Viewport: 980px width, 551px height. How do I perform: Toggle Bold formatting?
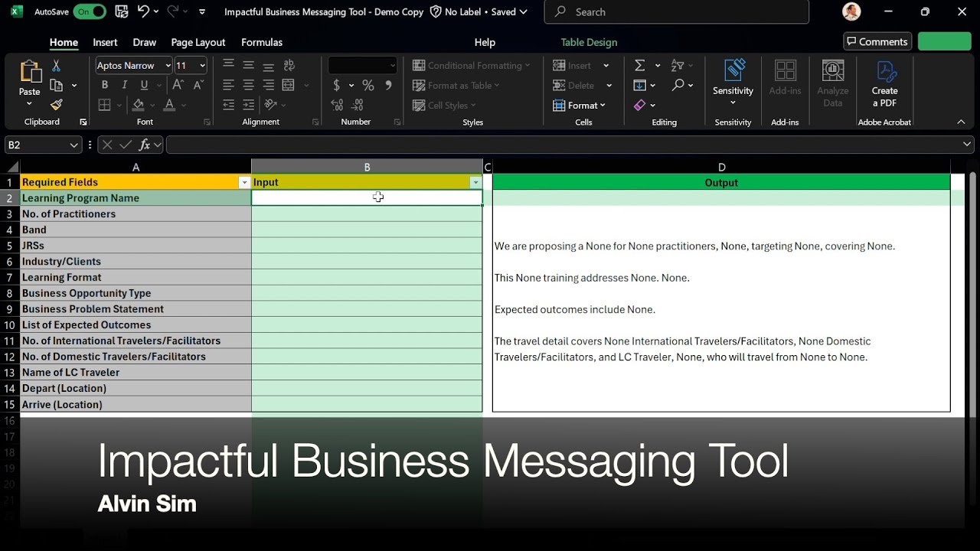104,85
